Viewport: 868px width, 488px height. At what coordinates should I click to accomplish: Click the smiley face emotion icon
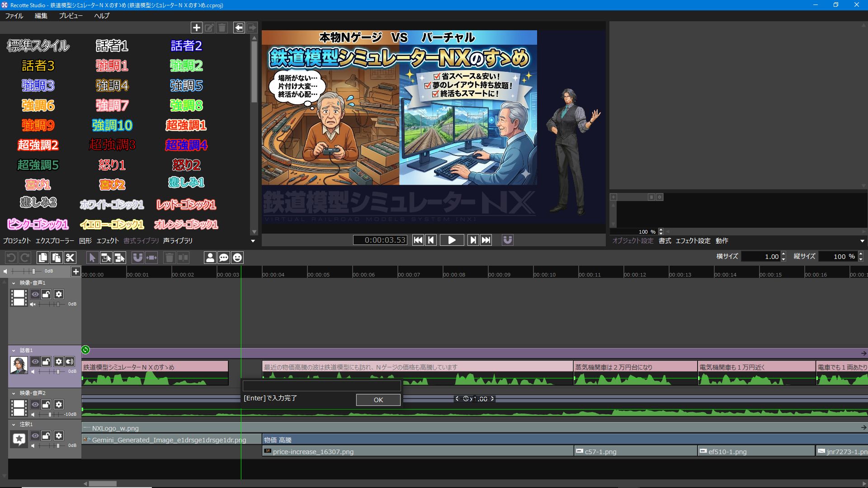(237, 258)
